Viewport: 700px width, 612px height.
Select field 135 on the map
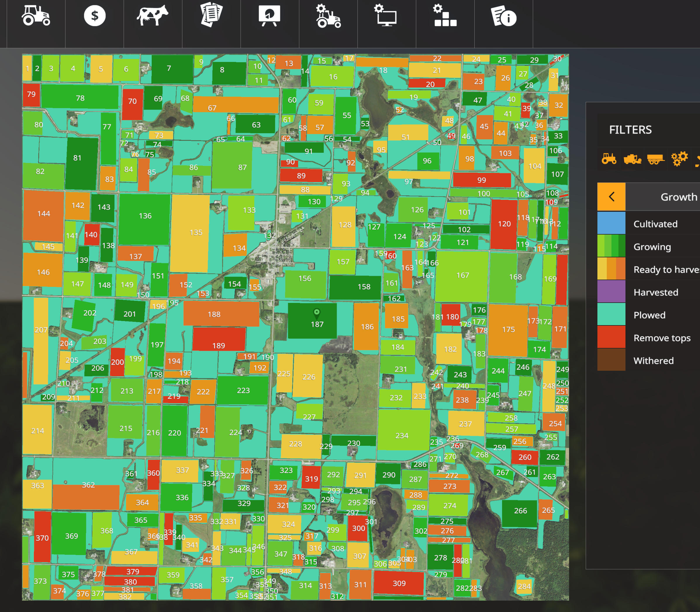[196, 233]
